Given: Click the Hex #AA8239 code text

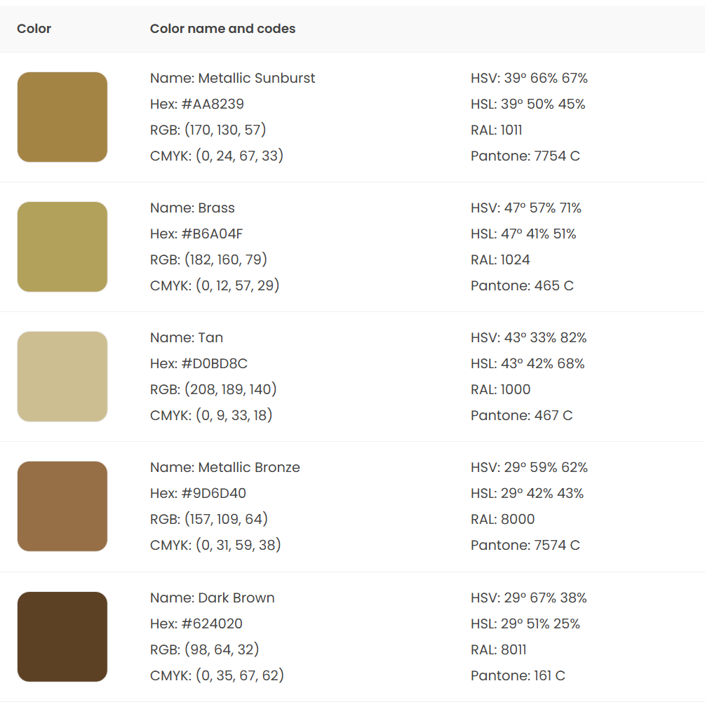Looking at the screenshot, I should pos(197,104).
